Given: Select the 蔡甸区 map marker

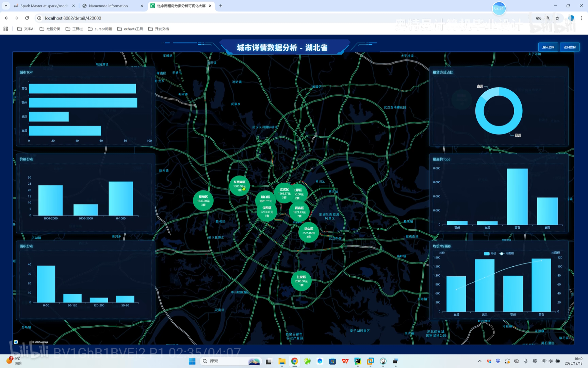Looking at the screenshot, I should pyautogui.click(x=203, y=201).
